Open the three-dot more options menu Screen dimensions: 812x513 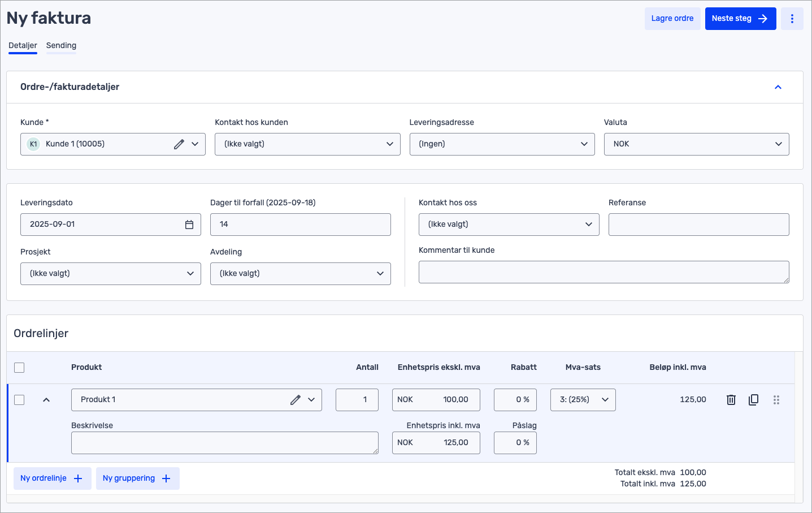click(792, 19)
